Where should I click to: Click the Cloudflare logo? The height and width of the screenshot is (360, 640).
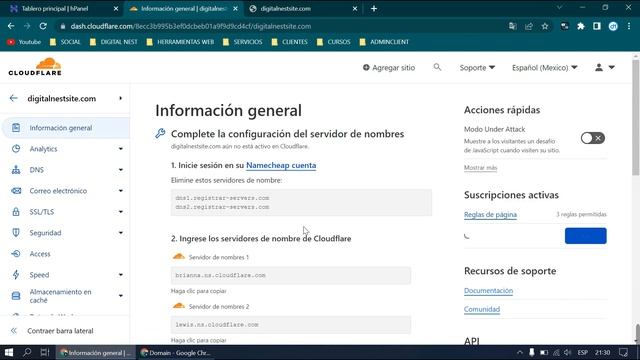tap(35, 67)
